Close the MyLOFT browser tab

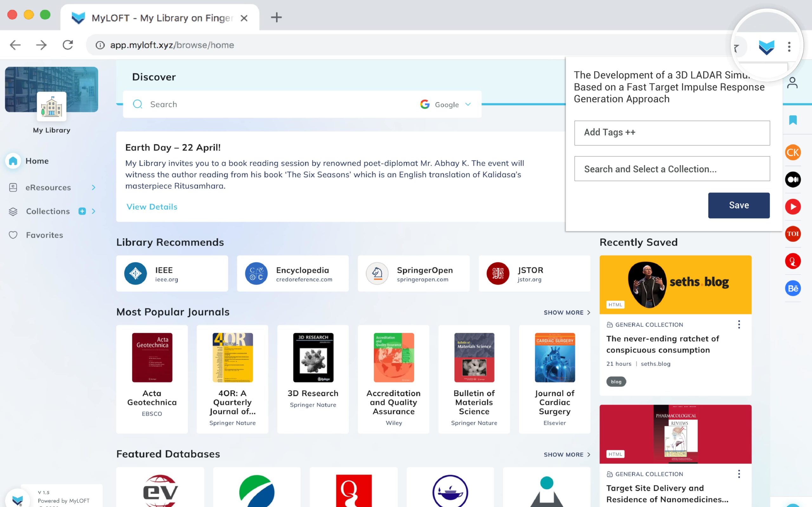click(244, 18)
